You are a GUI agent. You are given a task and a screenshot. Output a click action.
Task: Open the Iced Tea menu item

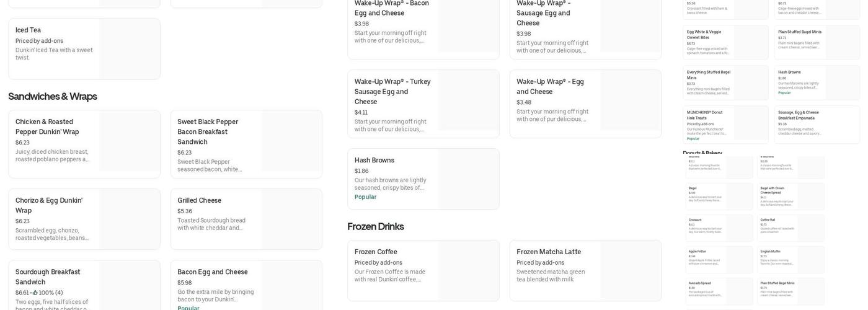click(84, 49)
